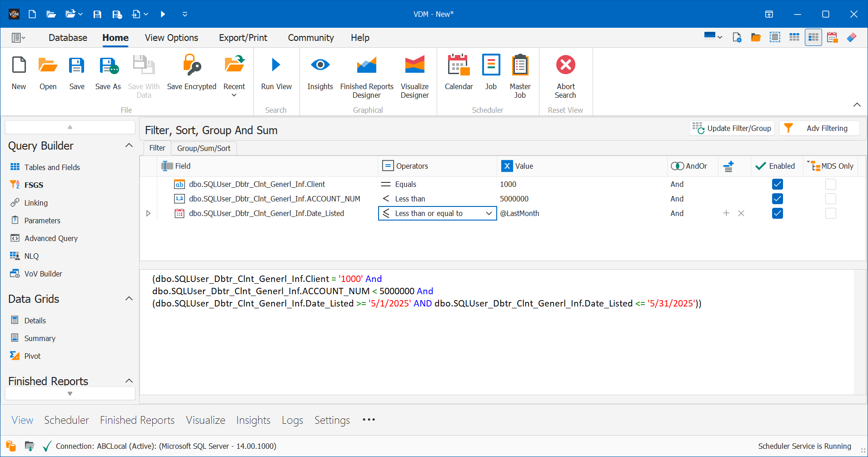Click the database stack icon in status bar
This screenshot has height=457, width=868.
(x=11, y=446)
